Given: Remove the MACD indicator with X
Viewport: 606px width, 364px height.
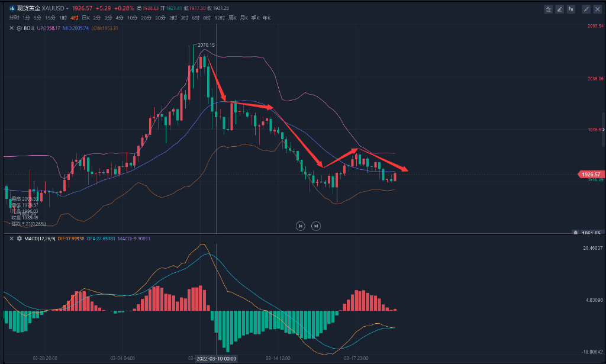Looking at the screenshot, I should 11,239.
